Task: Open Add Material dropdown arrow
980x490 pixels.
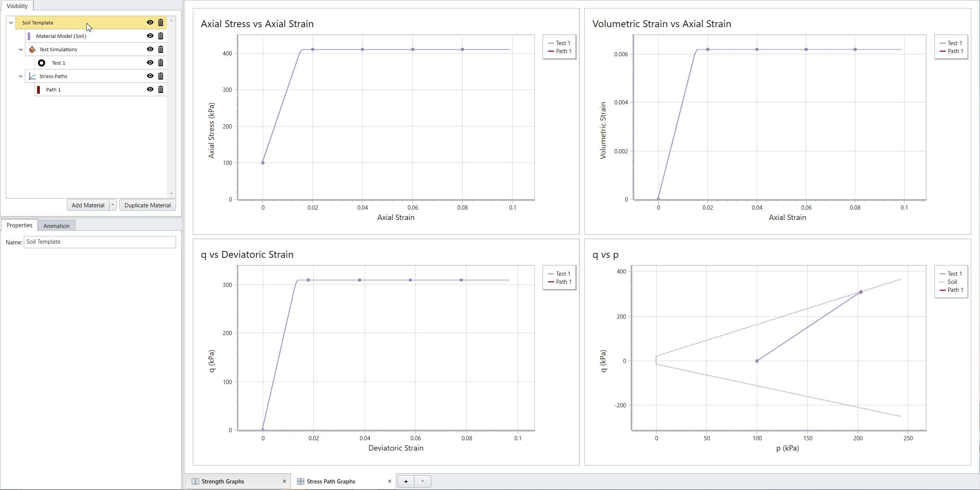Action: 113,205
